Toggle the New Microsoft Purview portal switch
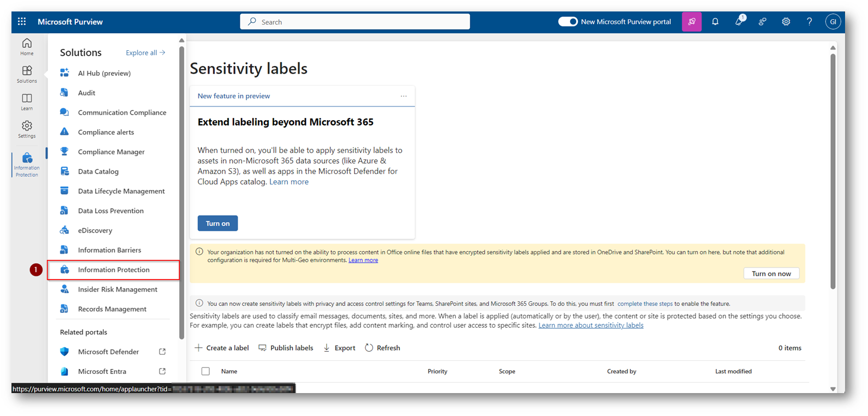The height and width of the screenshot is (416, 868). click(568, 22)
